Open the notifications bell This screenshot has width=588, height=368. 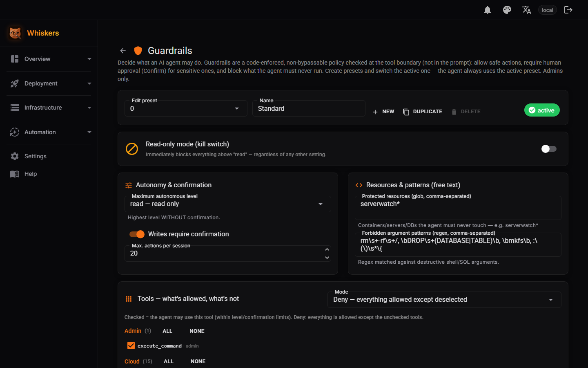(x=487, y=10)
